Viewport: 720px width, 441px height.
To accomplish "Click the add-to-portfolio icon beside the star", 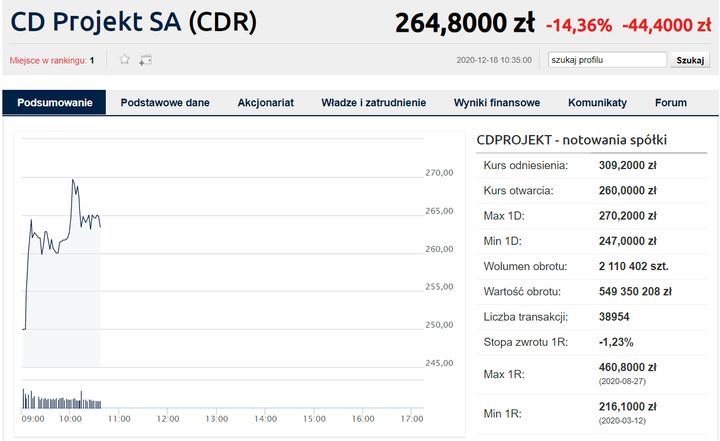I will pos(146,60).
